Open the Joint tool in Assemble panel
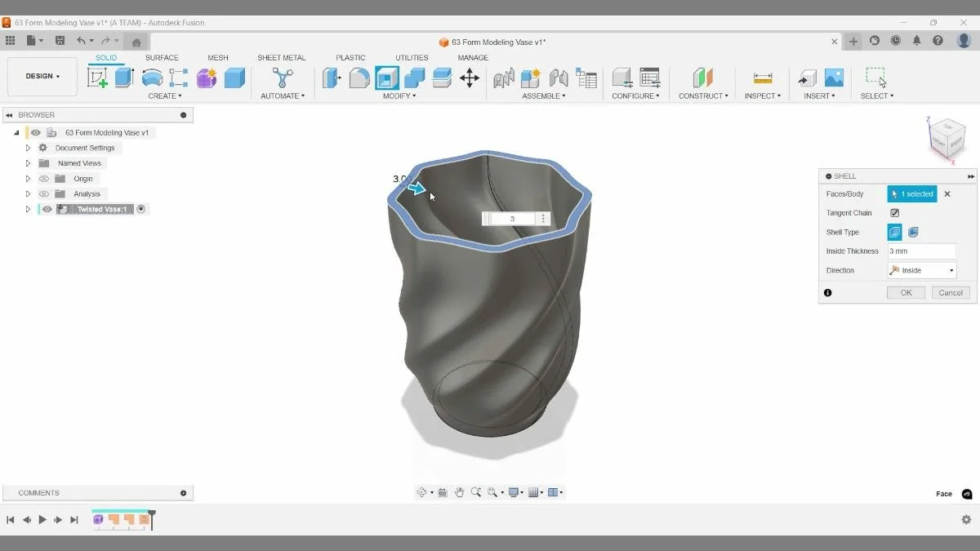 click(x=504, y=78)
